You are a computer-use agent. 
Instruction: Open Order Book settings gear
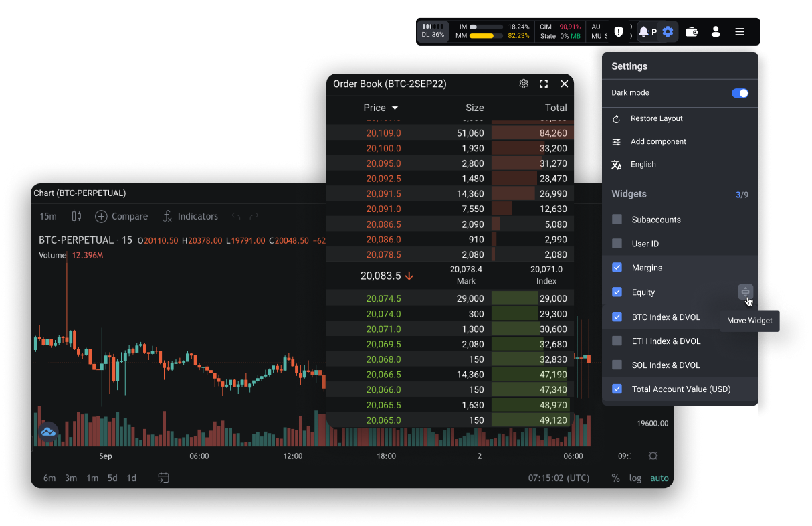(x=524, y=84)
